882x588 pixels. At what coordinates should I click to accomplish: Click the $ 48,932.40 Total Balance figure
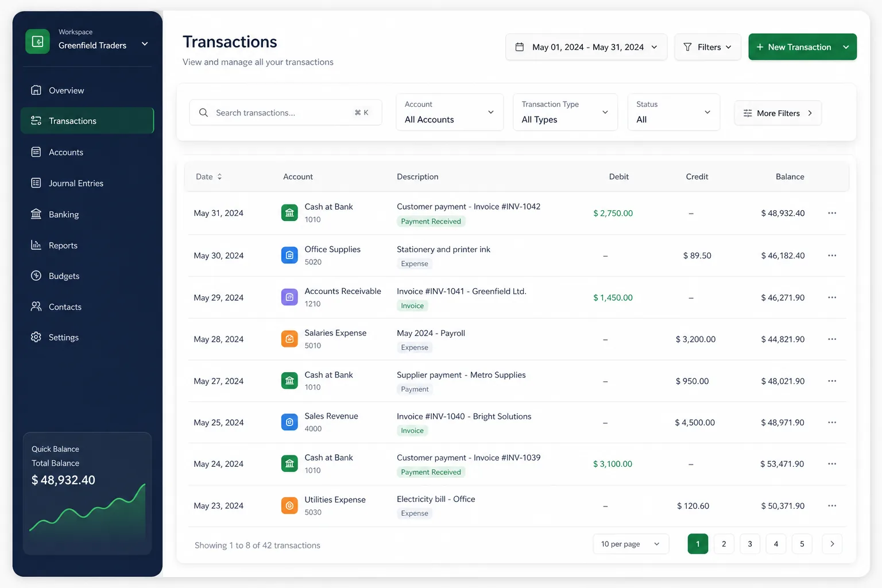coord(63,480)
